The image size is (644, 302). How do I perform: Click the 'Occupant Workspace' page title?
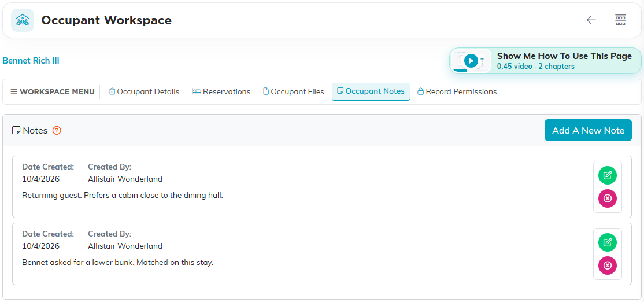pos(106,20)
